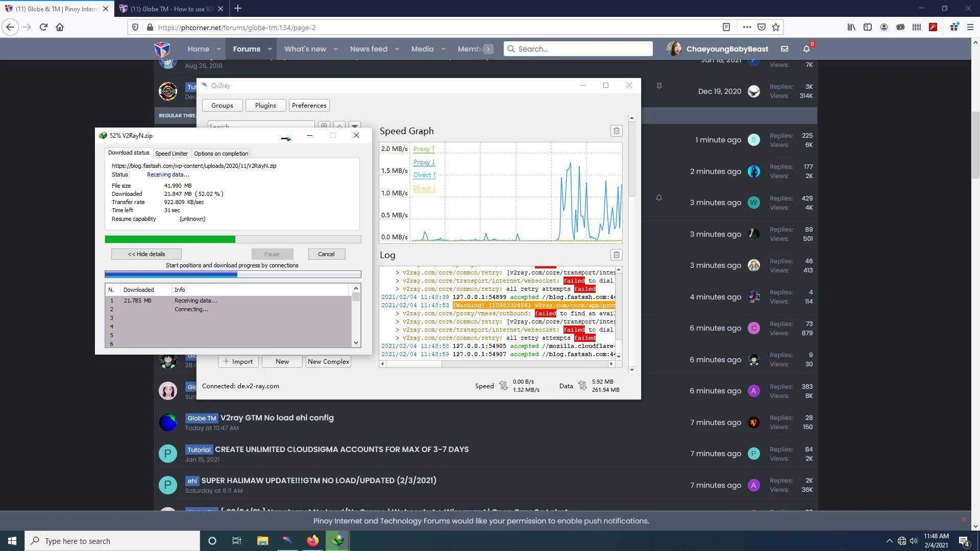980x551 pixels.
Task: Show hidden system tray icons
Action: tap(889, 541)
